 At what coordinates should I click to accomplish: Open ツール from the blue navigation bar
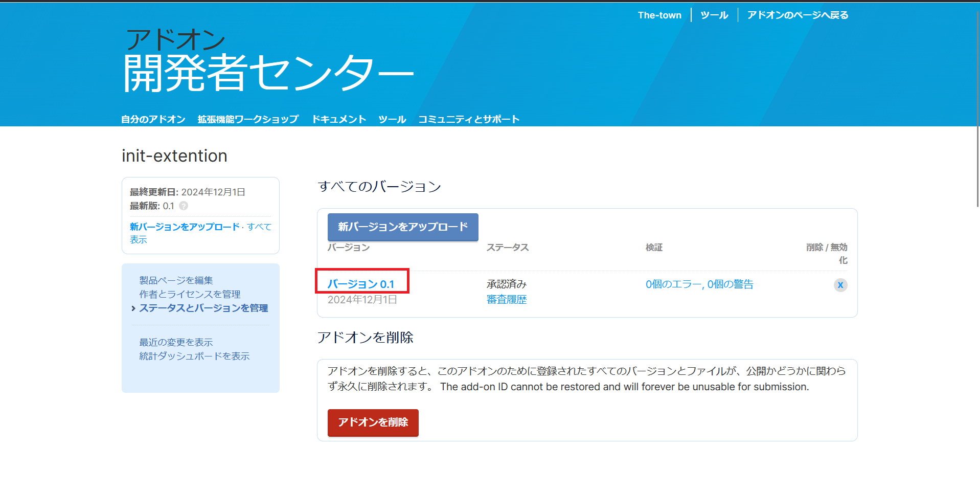click(x=392, y=119)
